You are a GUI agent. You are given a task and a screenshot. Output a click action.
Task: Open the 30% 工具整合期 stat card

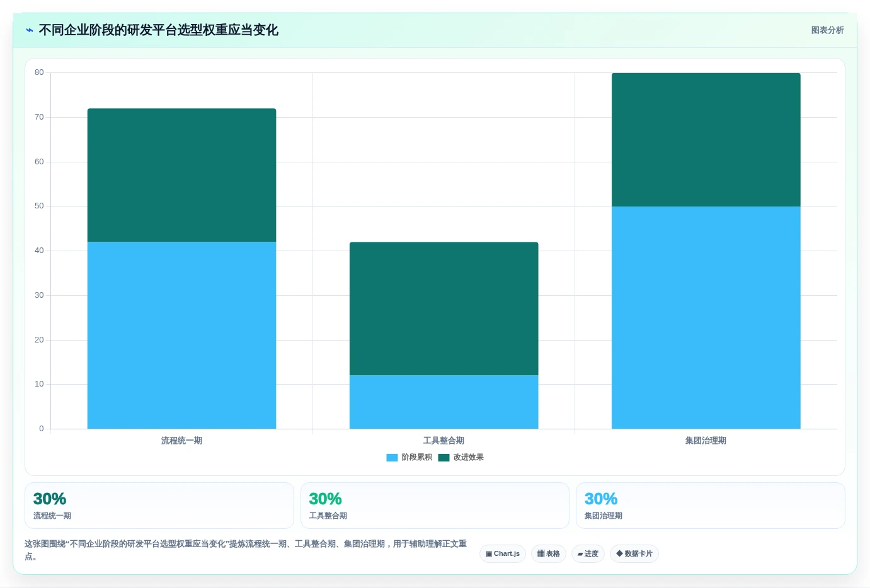[435, 506]
